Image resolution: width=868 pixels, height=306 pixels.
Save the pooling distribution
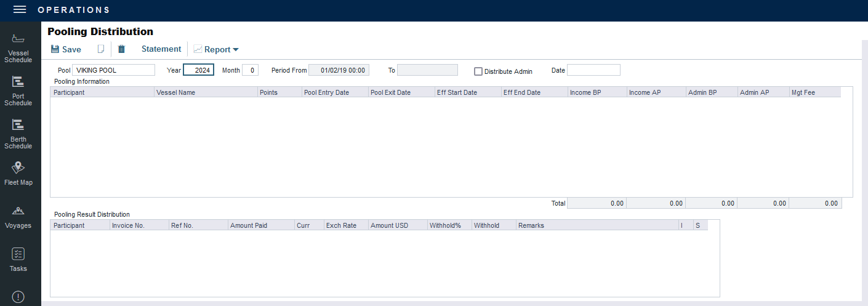coord(65,49)
